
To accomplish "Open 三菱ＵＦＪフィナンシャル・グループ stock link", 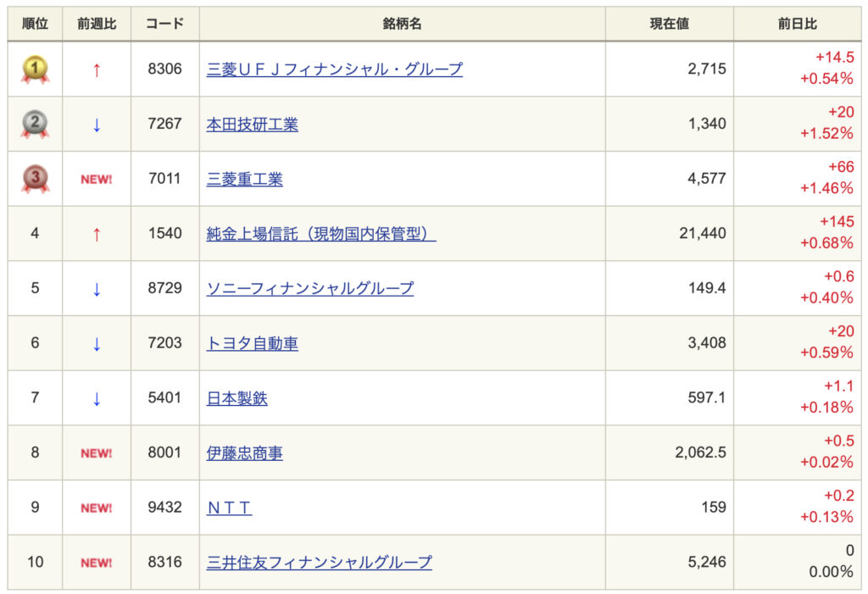I will [x=335, y=69].
